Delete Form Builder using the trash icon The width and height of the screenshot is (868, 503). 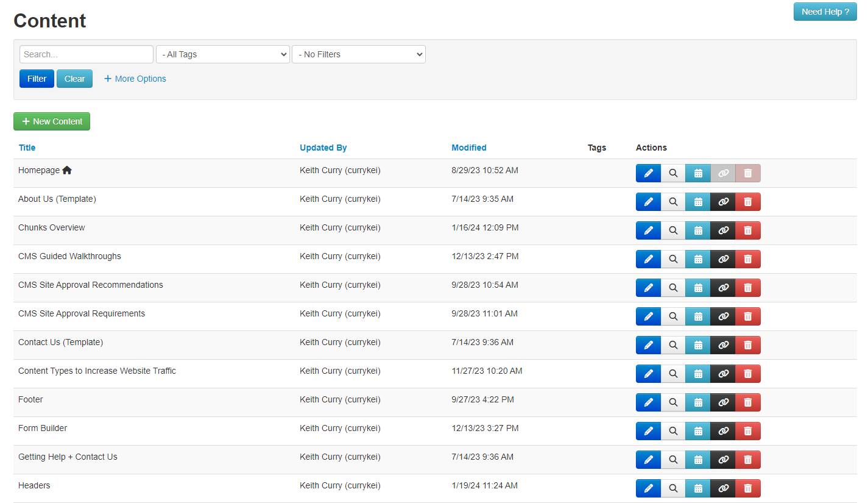(x=747, y=430)
